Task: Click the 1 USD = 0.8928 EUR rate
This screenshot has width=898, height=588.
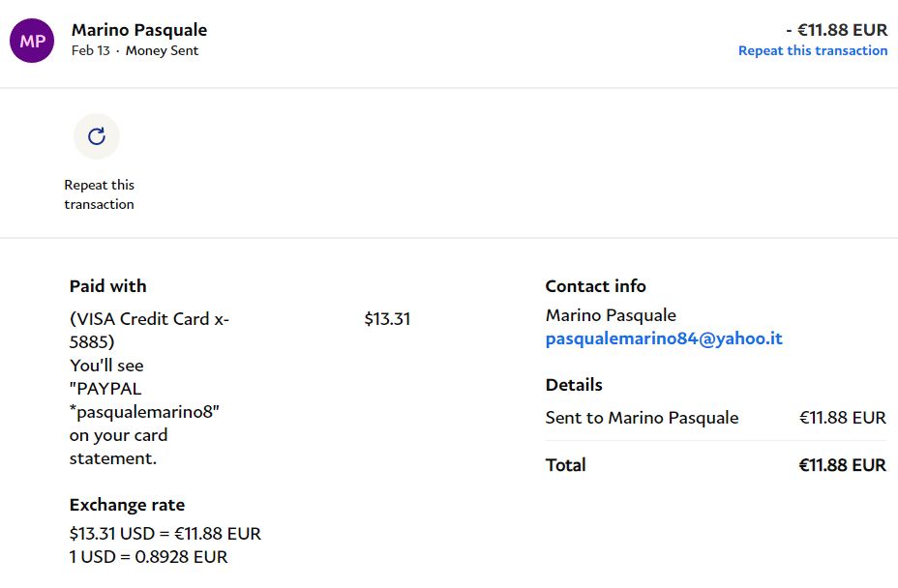Action: 148,557
